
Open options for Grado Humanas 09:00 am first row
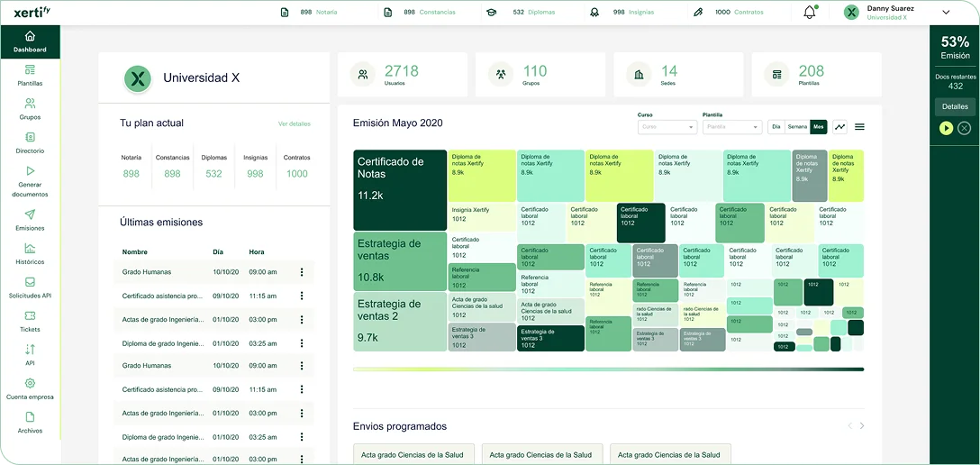click(302, 272)
